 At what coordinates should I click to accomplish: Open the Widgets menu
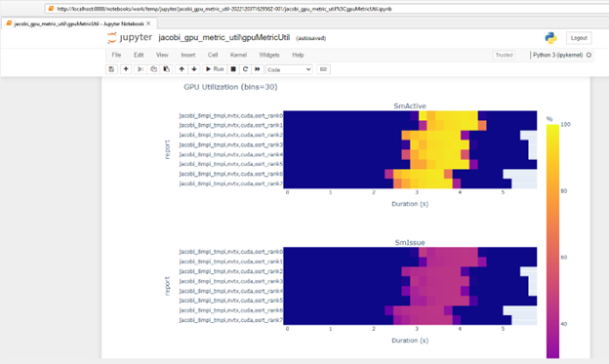pyautogui.click(x=269, y=55)
